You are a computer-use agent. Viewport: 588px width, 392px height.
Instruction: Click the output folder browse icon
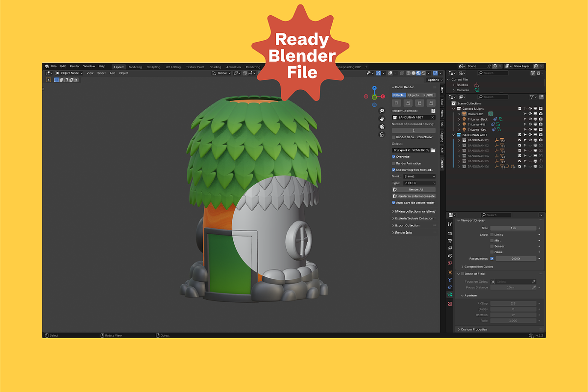[x=433, y=150]
